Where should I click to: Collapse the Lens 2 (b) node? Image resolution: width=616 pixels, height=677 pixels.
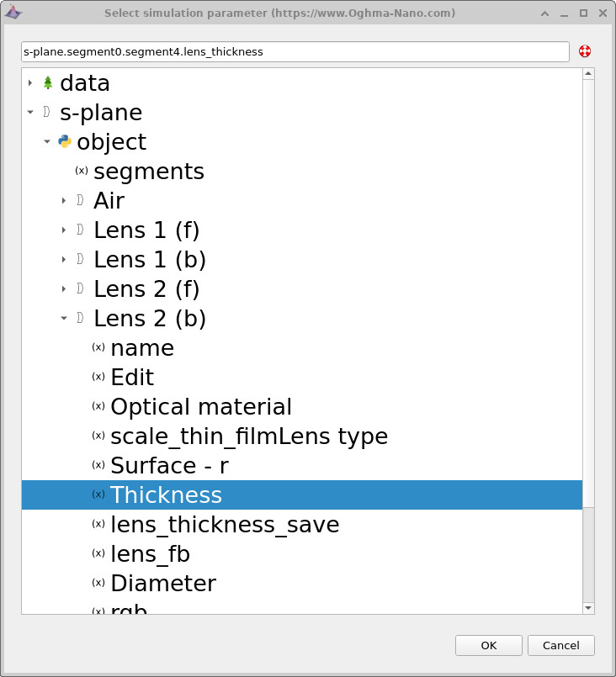point(64,318)
